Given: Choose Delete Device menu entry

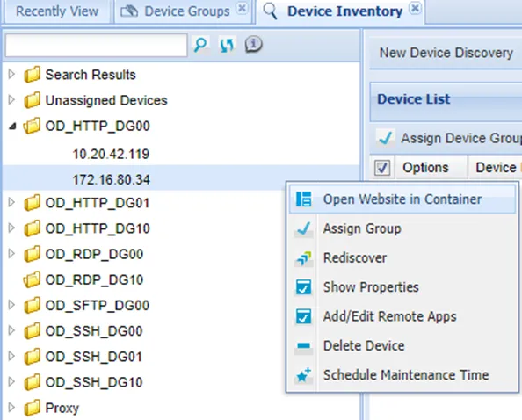Looking at the screenshot, I should coord(402,346).
